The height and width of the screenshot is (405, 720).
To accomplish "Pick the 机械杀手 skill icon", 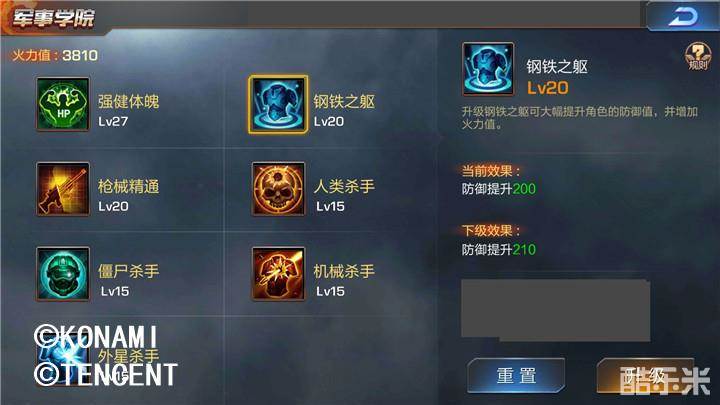I will coord(278,274).
